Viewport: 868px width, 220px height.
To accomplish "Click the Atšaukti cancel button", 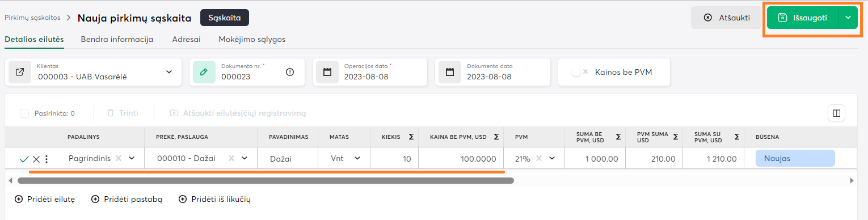I will [727, 18].
